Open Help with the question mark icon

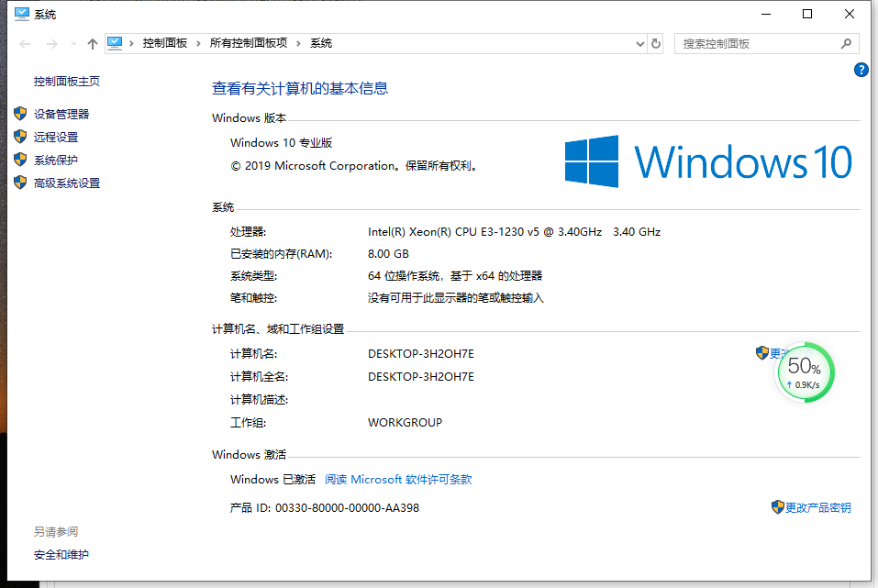point(861,70)
